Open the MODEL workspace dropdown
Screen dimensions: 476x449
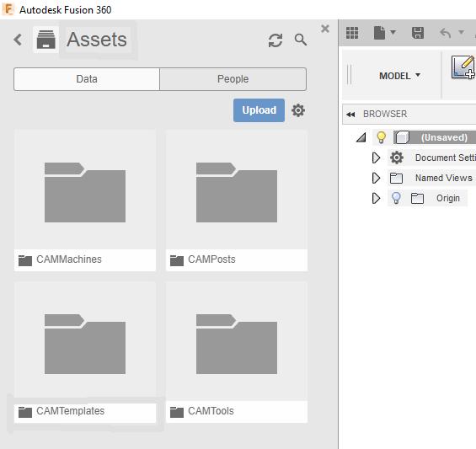(x=399, y=76)
